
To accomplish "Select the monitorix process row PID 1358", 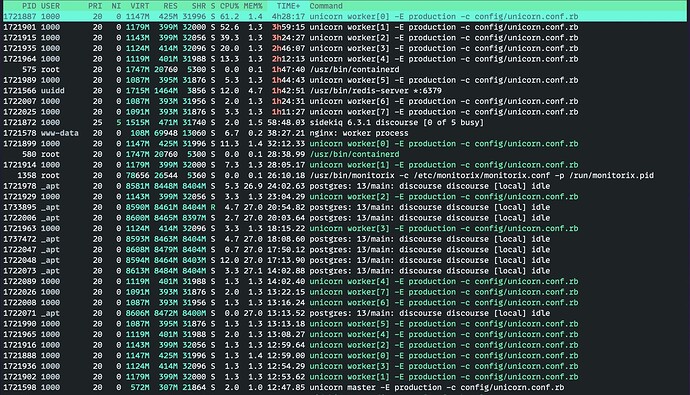I will pos(345,176).
